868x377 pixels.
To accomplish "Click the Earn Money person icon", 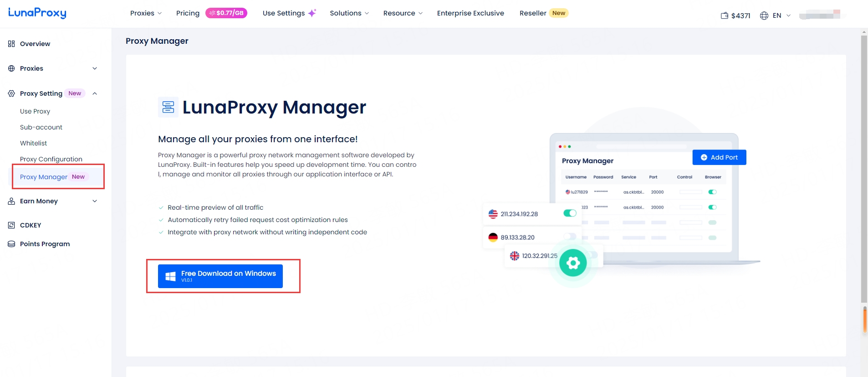I will coord(11,201).
